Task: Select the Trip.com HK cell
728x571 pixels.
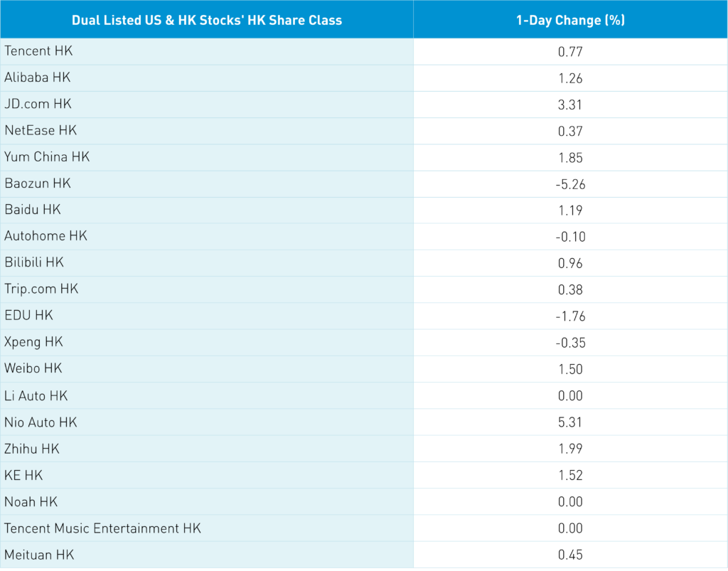Action: pos(41,289)
